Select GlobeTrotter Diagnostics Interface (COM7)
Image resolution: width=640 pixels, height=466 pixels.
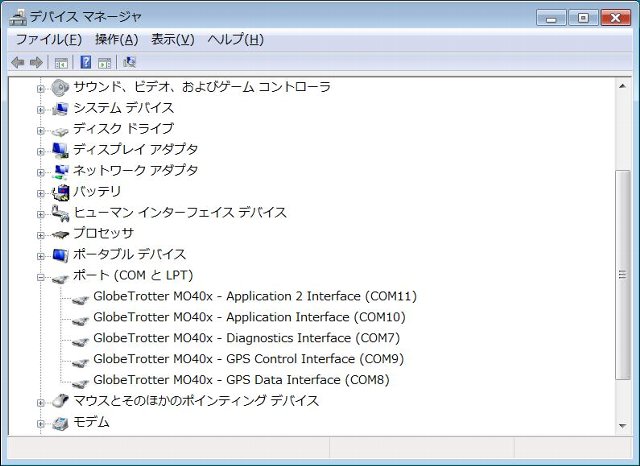tap(247, 338)
